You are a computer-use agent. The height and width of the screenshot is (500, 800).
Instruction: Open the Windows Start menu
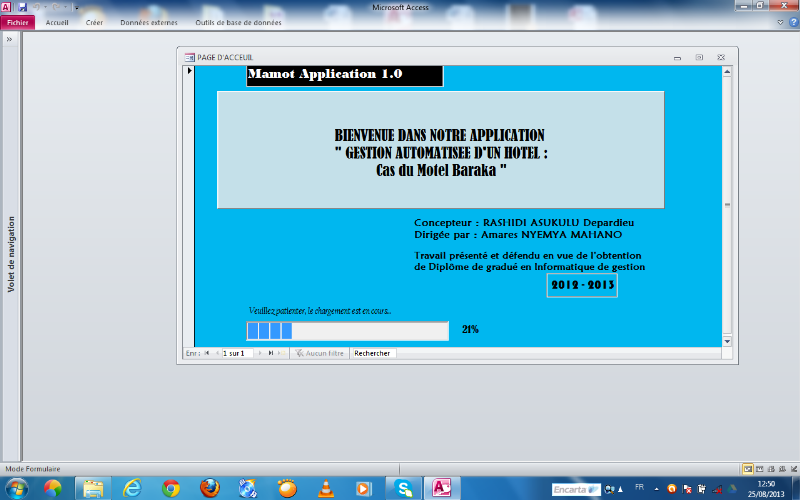pos(15,489)
